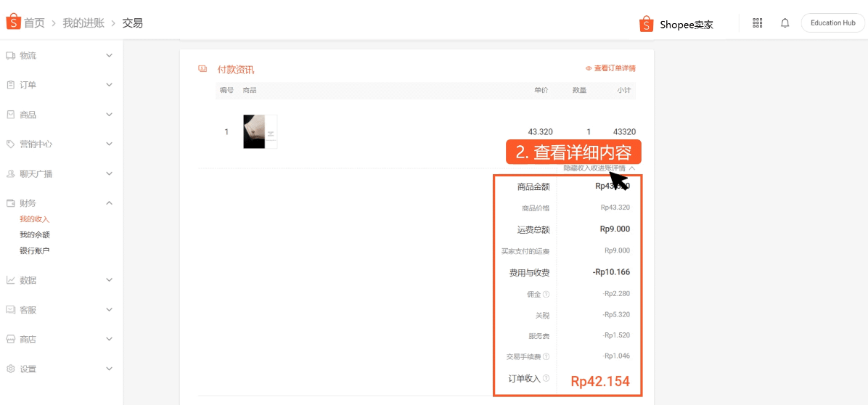The width and height of the screenshot is (868, 405).
Task: Expand the 订单 menu chevron
Action: coord(109,85)
